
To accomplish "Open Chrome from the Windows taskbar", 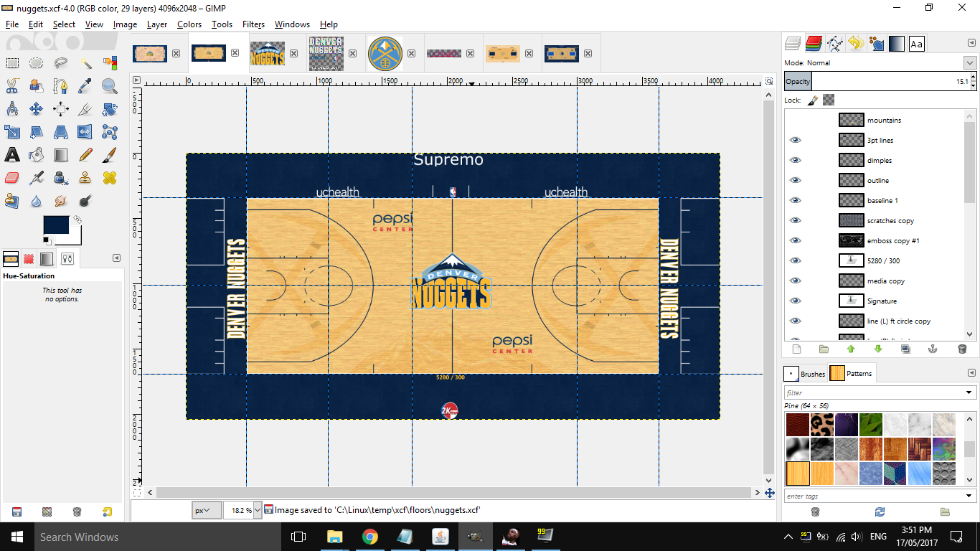I will (369, 536).
